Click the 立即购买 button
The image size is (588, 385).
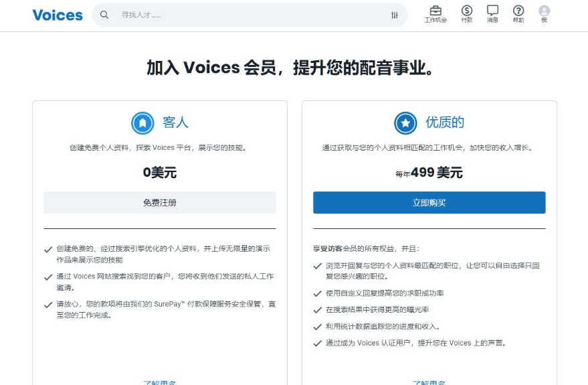click(x=429, y=203)
